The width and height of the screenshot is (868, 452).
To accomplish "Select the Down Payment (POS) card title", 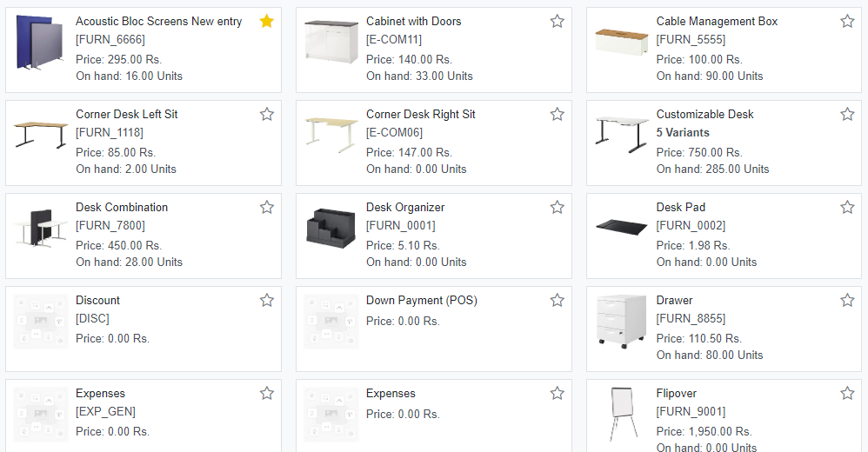I will pyautogui.click(x=421, y=301).
